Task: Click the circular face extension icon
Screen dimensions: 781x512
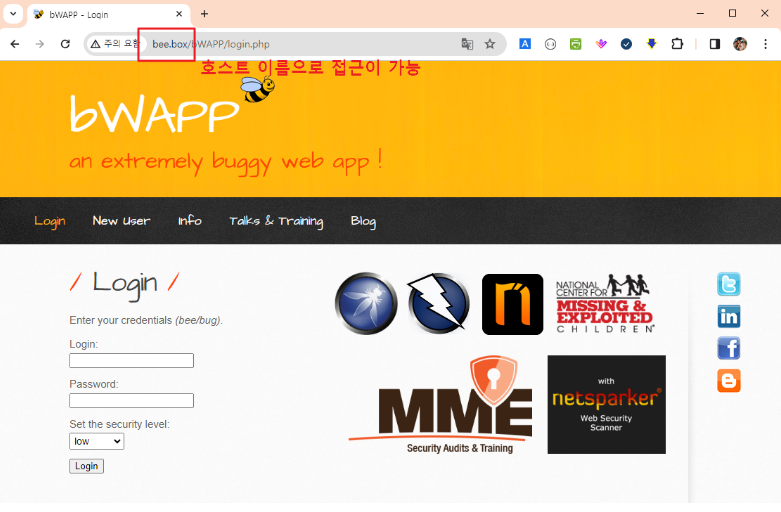Action: tap(550, 44)
